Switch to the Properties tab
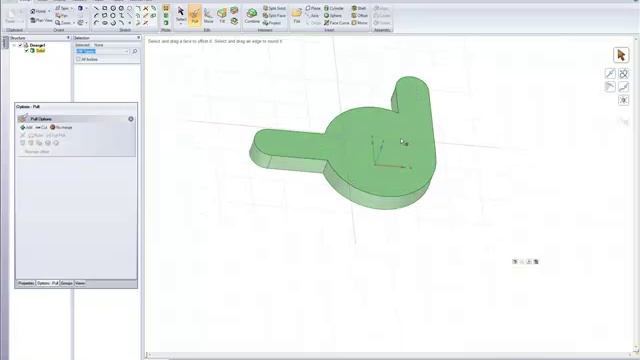 [x=26, y=283]
